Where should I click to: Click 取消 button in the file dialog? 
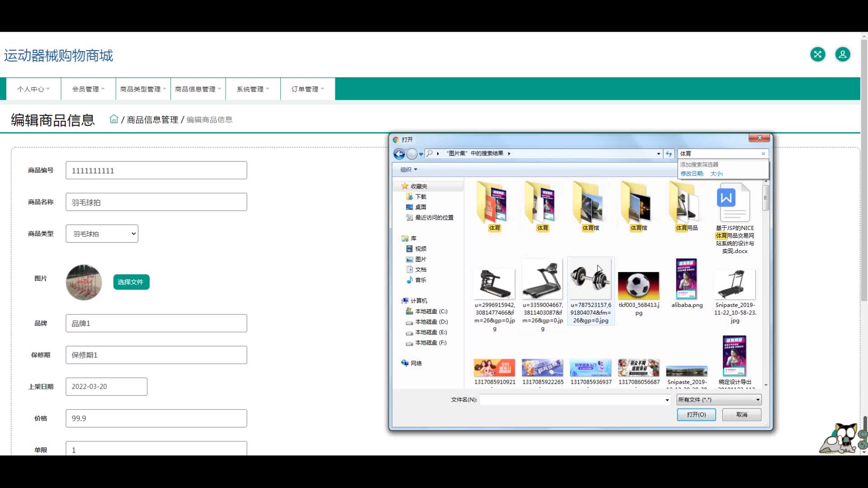(741, 414)
